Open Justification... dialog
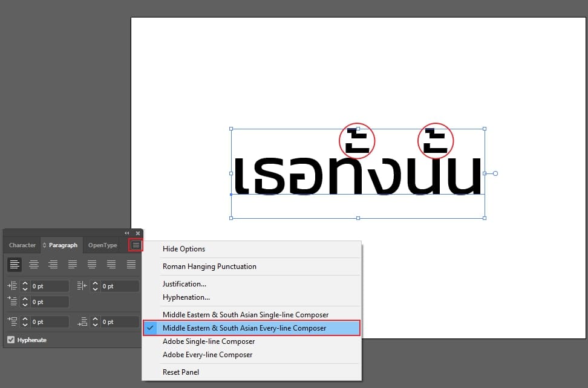 click(184, 284)
